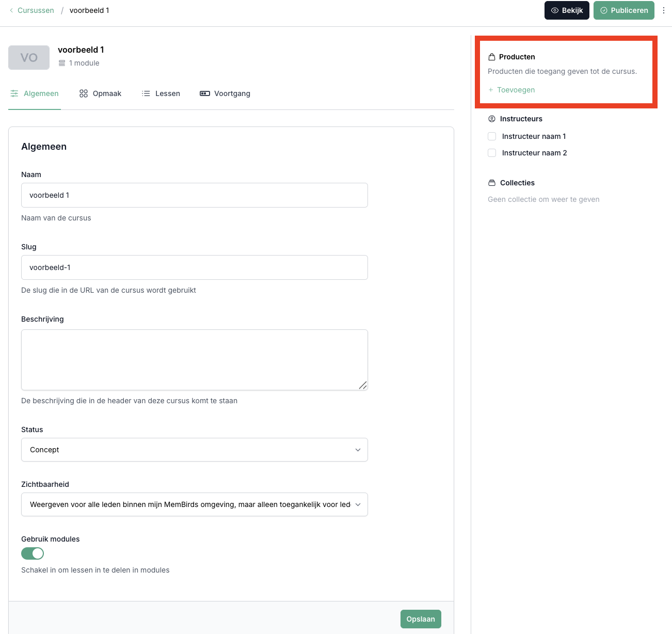Click the back chevron beside Cursussen

11,10
